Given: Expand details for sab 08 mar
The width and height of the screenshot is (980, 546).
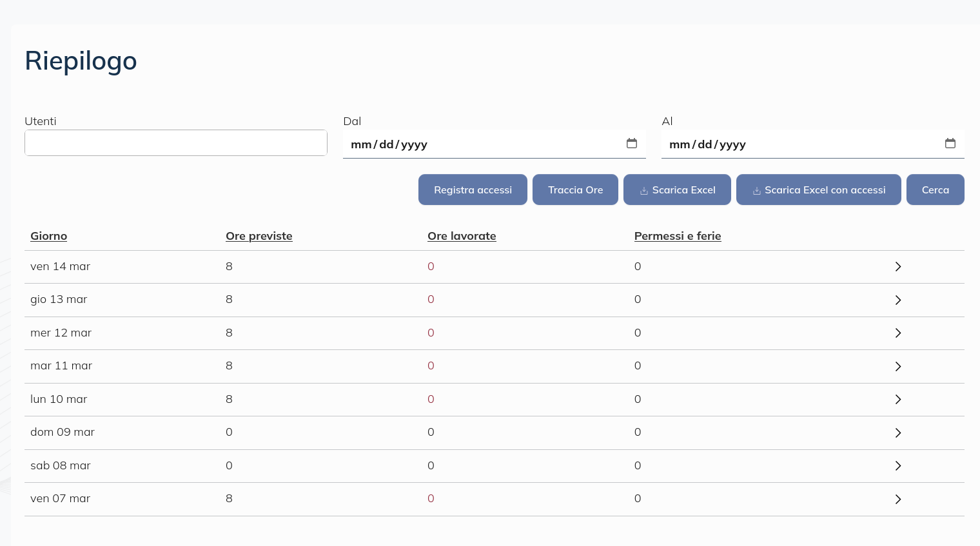Looking at the screenshot, I should point(898,465).
